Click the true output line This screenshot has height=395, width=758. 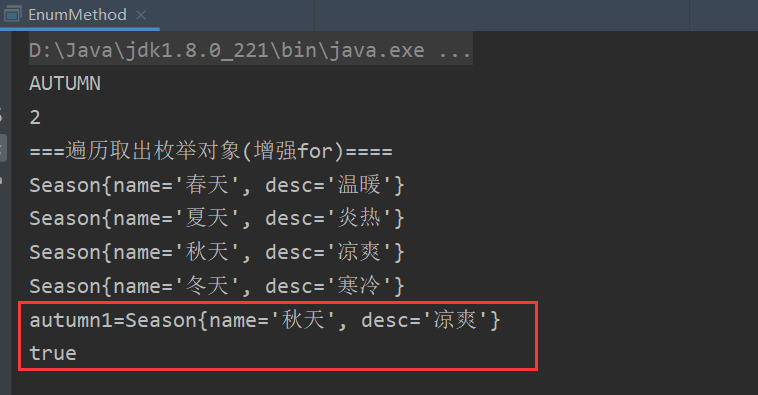53,353
